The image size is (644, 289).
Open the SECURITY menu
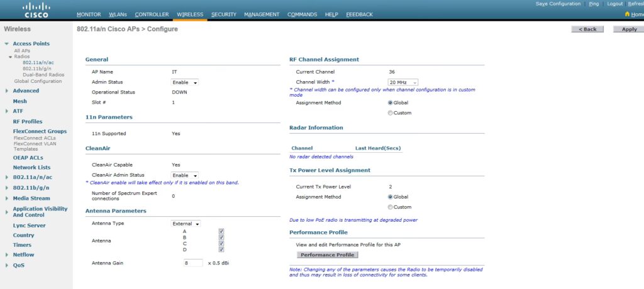(224, 14)
